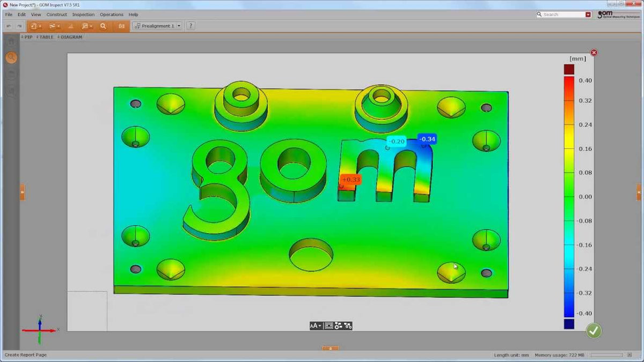Confirm with the green checkmark button
The height and width of the screenshot is (362, 644).
tap(593, 331)
